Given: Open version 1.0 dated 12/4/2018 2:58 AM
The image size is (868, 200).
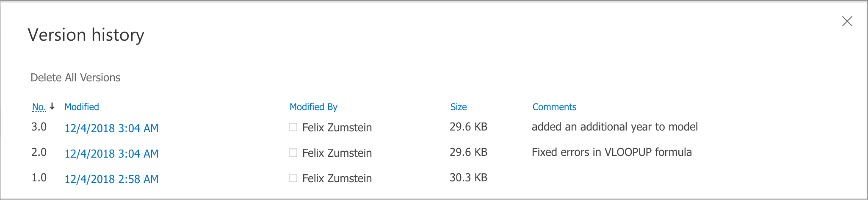Looking at the screenshot, I should click(111, 179).
